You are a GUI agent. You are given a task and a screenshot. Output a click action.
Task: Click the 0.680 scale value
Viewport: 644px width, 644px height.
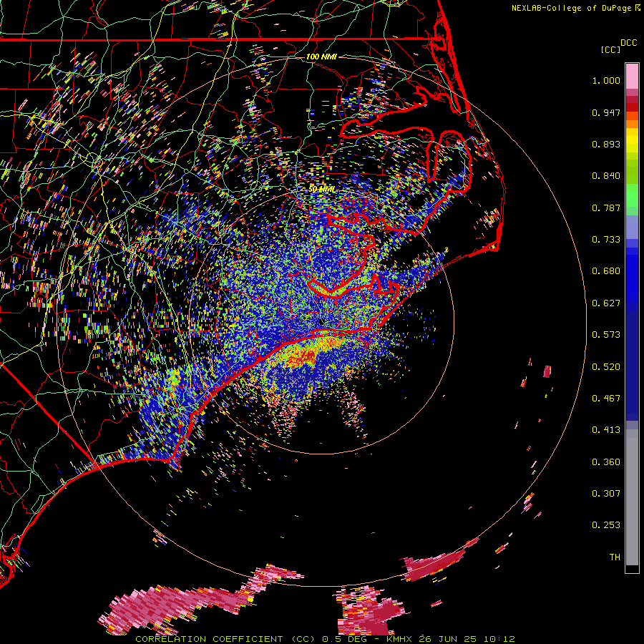606,271
